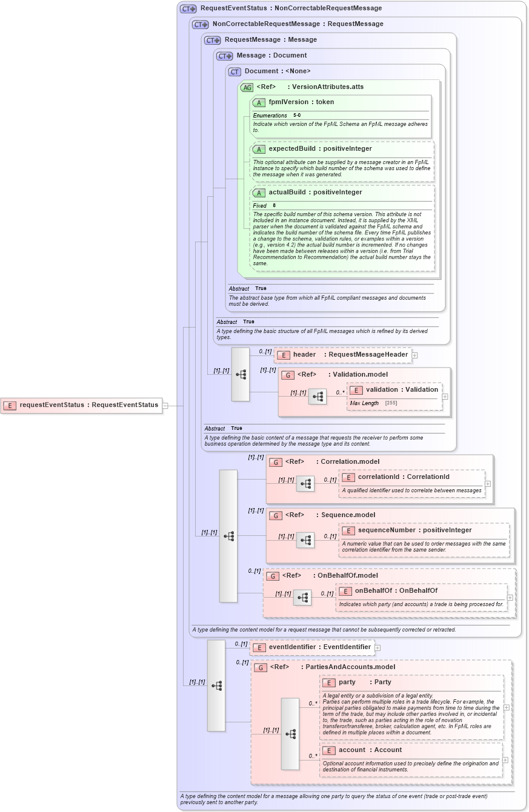Click the sequence compositor icon before header element
Viewport: 529px width, 812px height.
click(241, 374)
